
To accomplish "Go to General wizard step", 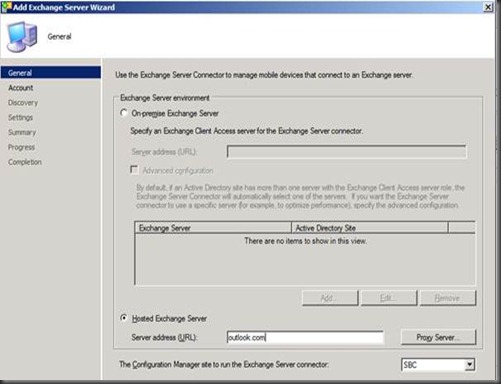I will point(51,73).
